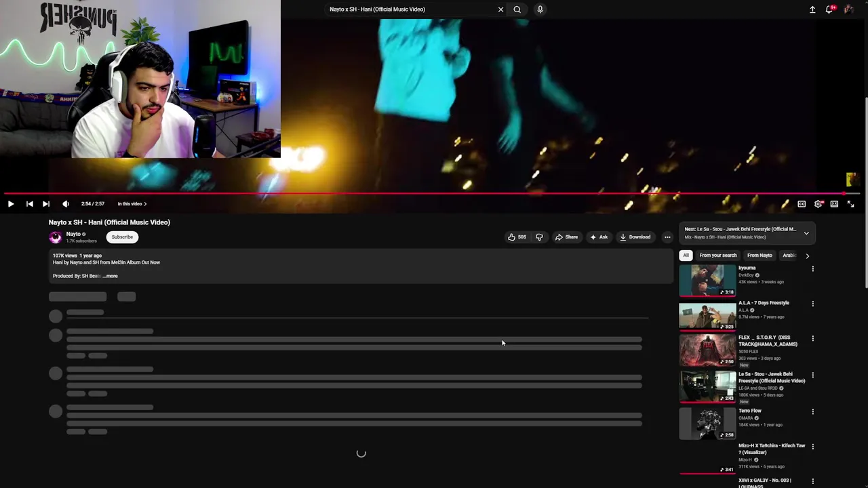Click the search field with 'Nayto x SH'
The height and width of the screenshot is (488, 868).
click(411, 9)
